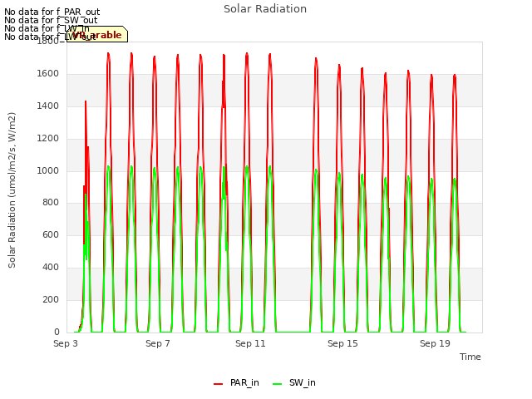Click the Sep 19 x-axis tick label
532x399 pixels.
click(435, 343)
